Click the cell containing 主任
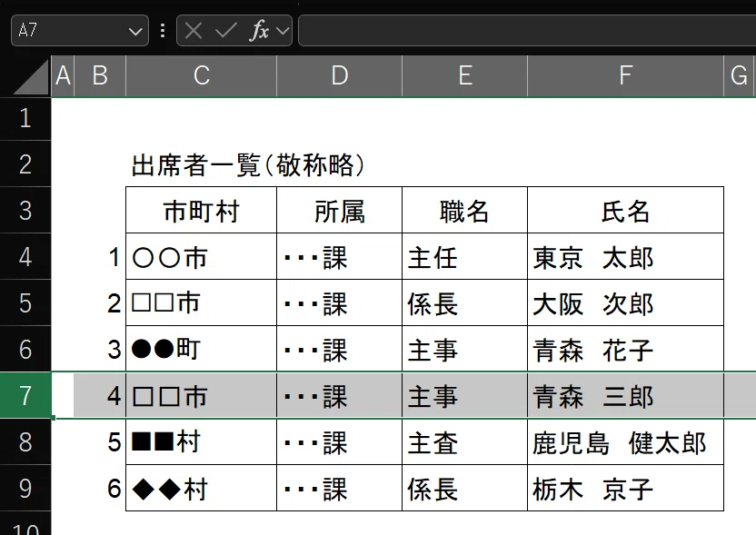 pyautogui.click(x=465, y=256)
